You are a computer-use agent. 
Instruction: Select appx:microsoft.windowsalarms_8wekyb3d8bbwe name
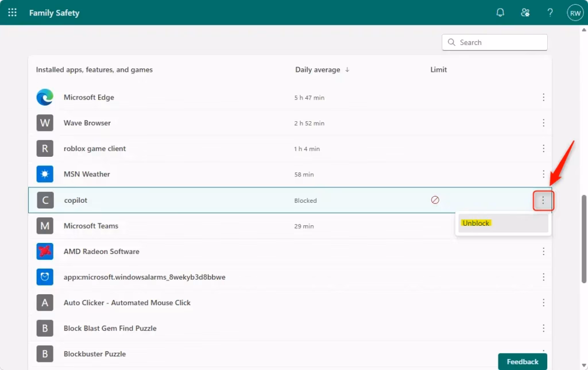[x=144, y=277]
